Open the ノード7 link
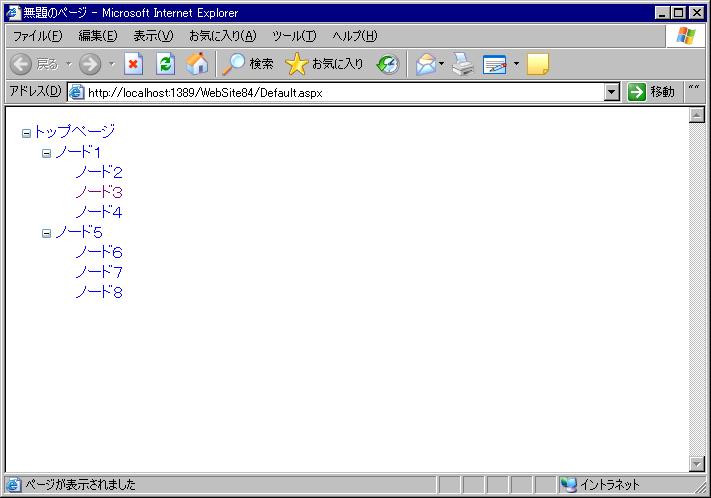Viewport: 711px width, 498px height. [99, 272]
